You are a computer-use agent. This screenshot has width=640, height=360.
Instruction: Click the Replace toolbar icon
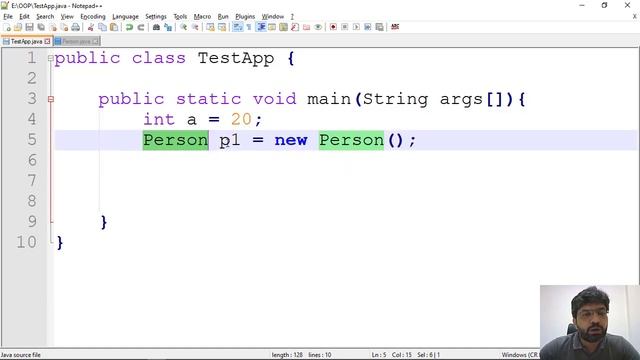(168, 27)
